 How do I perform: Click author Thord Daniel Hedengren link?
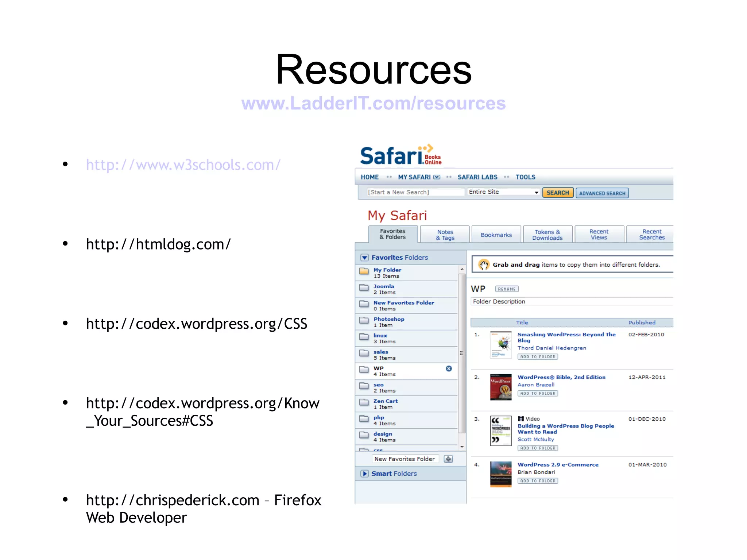tap(552, 348)
